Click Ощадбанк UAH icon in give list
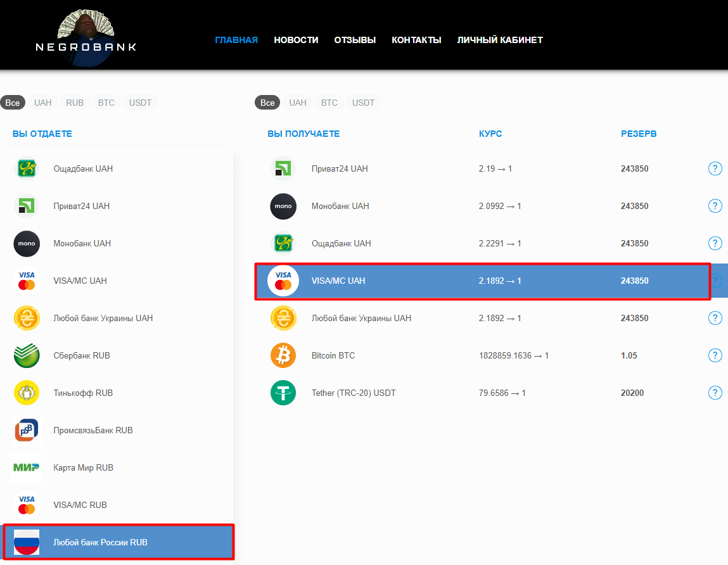728x565 pixels. point(27,168)
